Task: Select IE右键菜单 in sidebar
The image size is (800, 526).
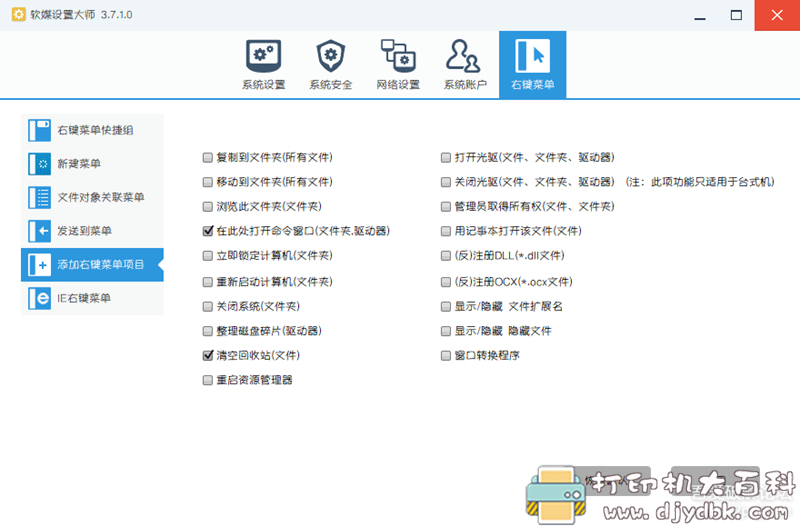Action: [92, 298]
